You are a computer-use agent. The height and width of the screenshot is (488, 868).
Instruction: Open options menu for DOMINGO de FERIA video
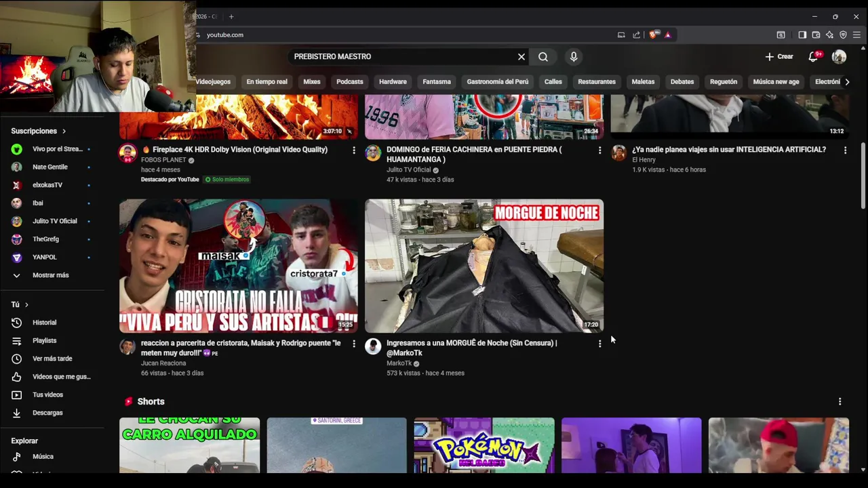pyautogui.click(x=599, y=150)
